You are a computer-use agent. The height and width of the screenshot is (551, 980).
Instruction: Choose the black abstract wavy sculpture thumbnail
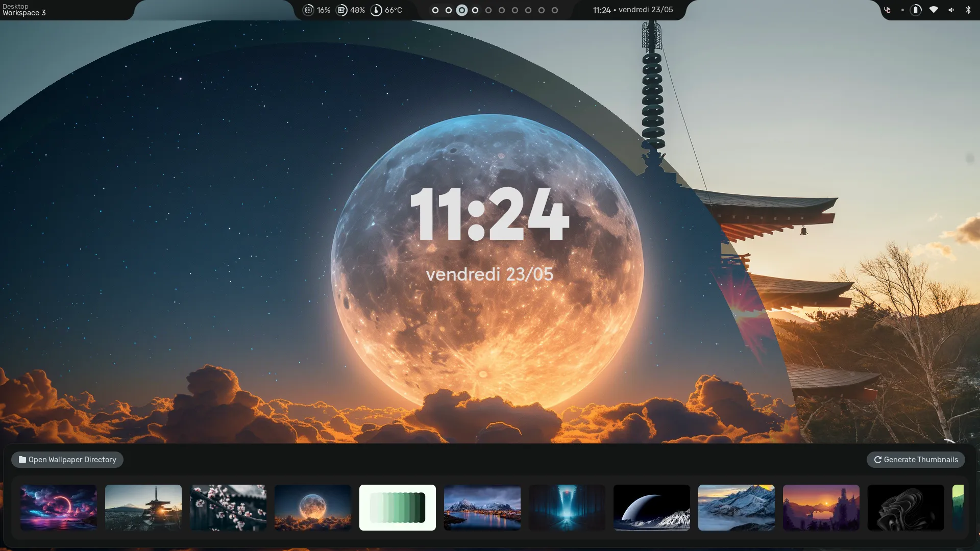906,508
